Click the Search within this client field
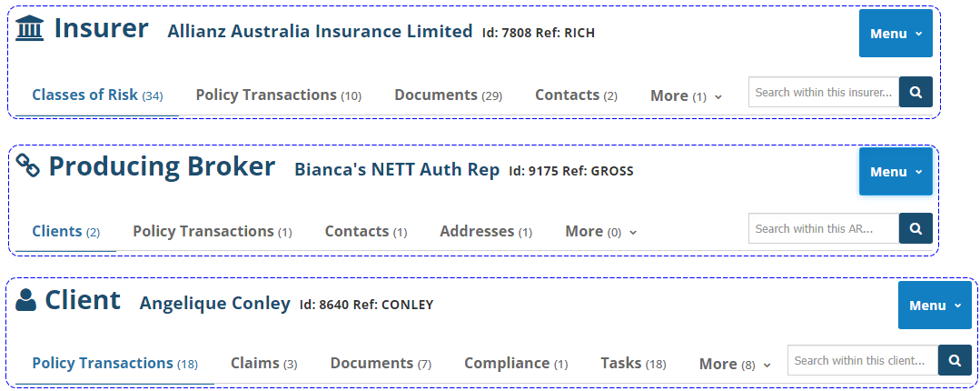 pos(863,361)
